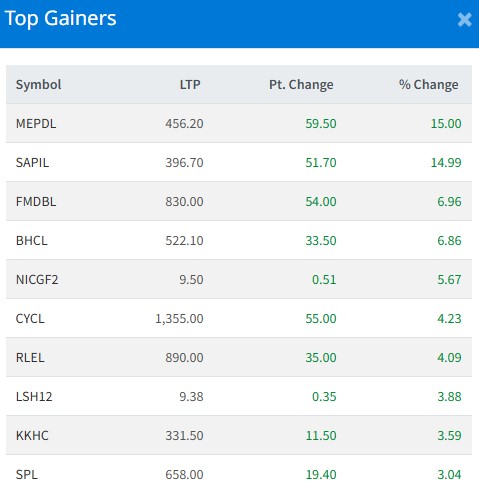Screen dimensions: 479x493
Task: Select MEPDL 15.00 percent change value
Action: [x=446, y=124]
